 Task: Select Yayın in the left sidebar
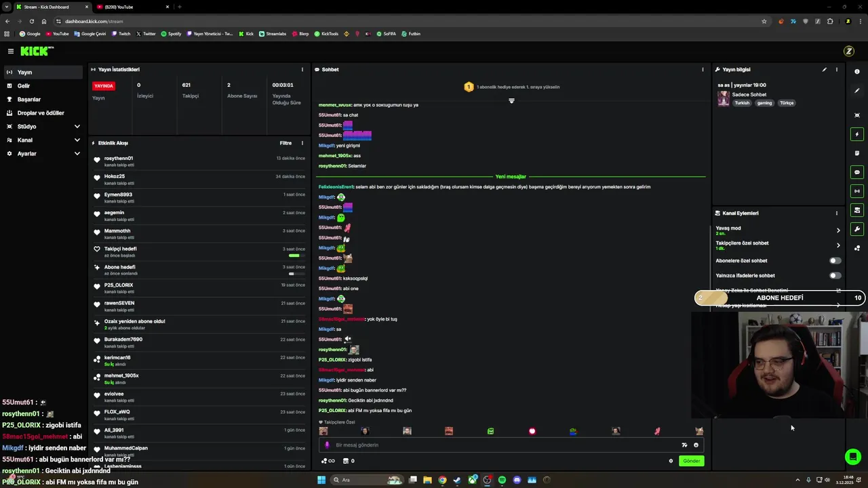pyautogui.click(x=43, y=72)
